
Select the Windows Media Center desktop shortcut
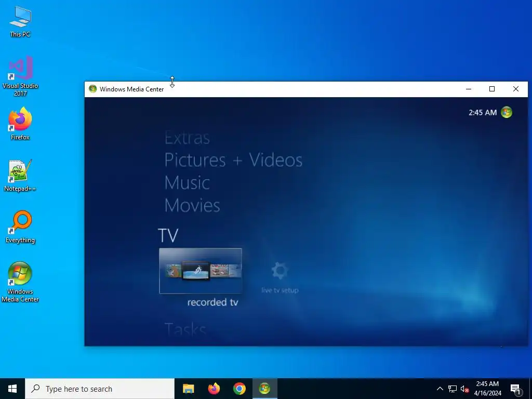click(20, 282)
